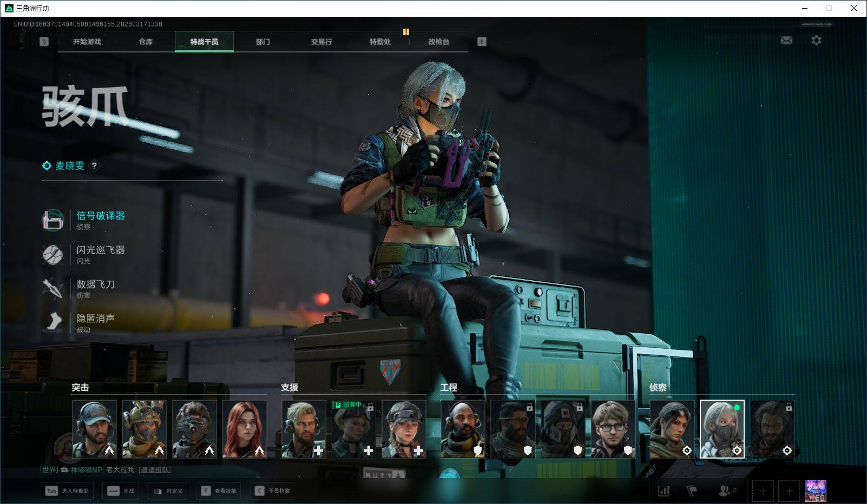Select the red-haired assault operator portrait
This screenshot has height=504, width=867.
click(245, 429)
